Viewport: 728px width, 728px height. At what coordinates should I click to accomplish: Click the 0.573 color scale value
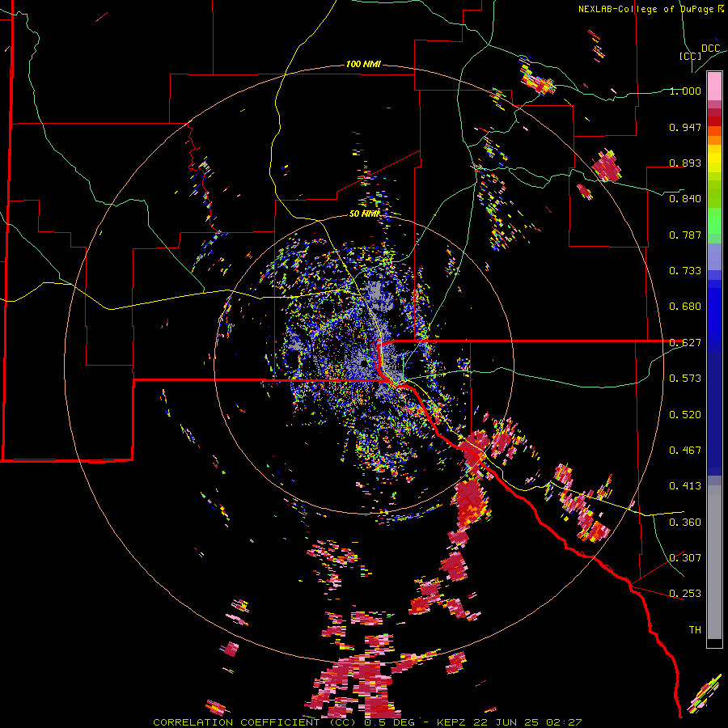(x=685, y=379)
